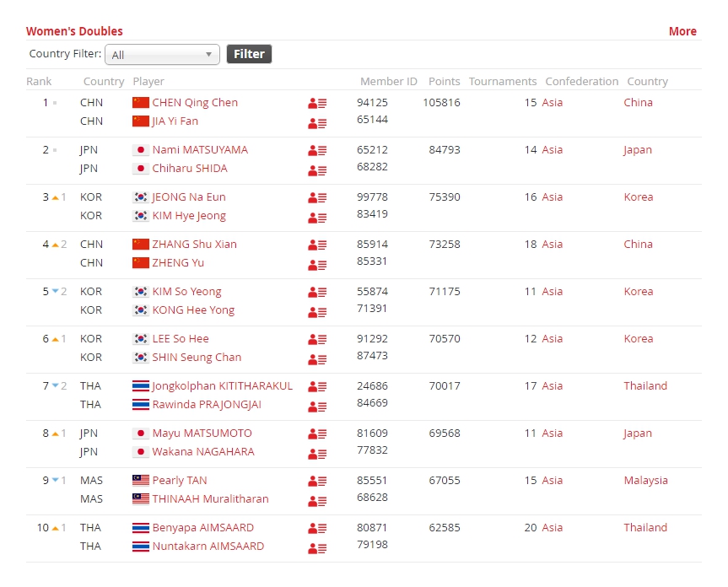Open the More link for Women's Doubles
728x587 pixels.
pos(682,31)
